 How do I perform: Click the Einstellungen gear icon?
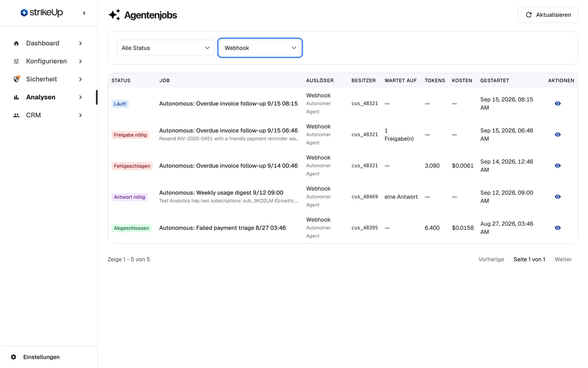coord(13,357)
